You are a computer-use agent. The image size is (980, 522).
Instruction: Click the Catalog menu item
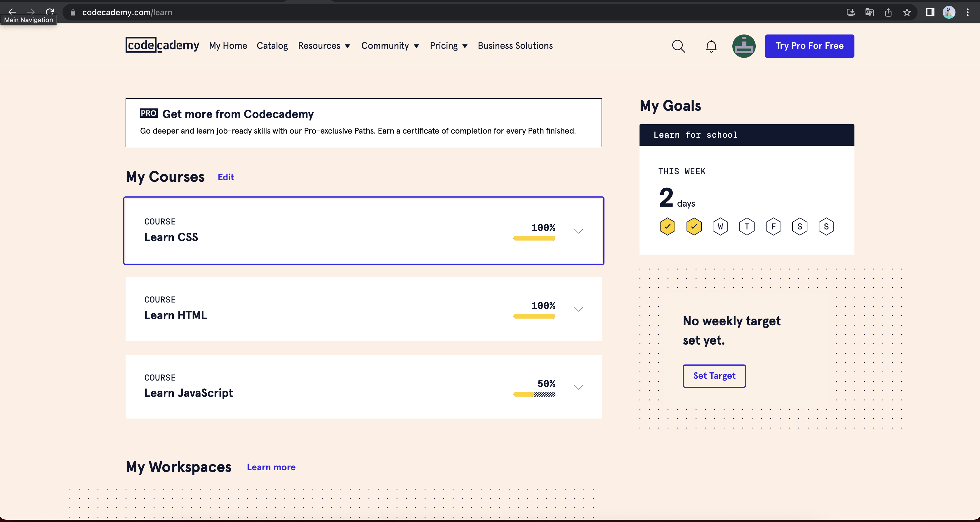[x=272, y=45]
